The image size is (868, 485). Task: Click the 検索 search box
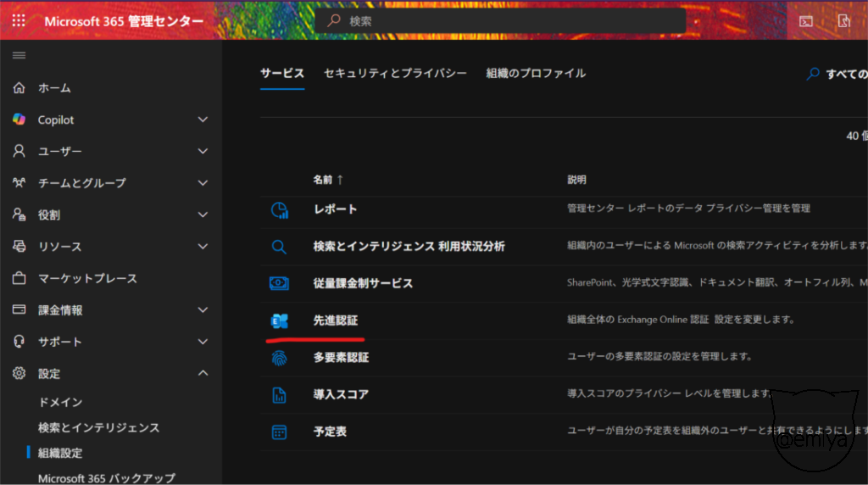pos(500,21)
